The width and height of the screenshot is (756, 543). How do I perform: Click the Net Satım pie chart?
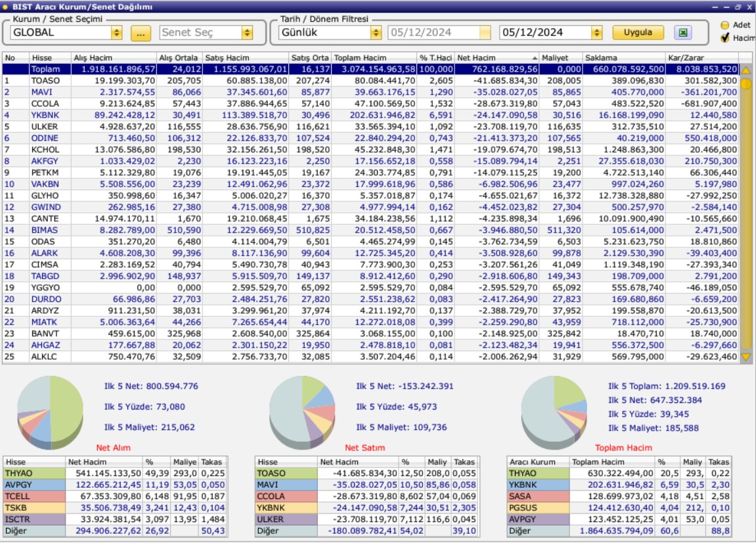pyautogui.click(x=302, y=412)
